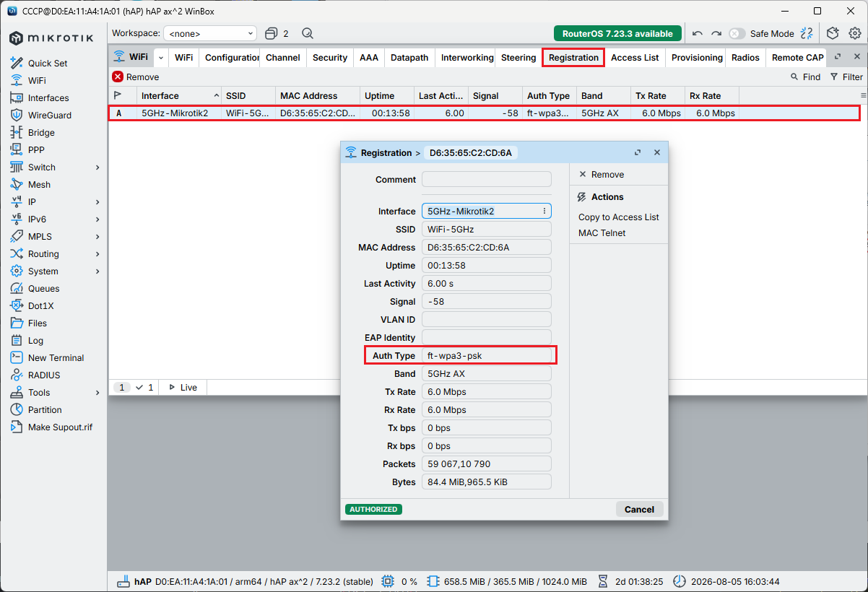
Task: Open the PPP menu
Action: pos(36,149)
